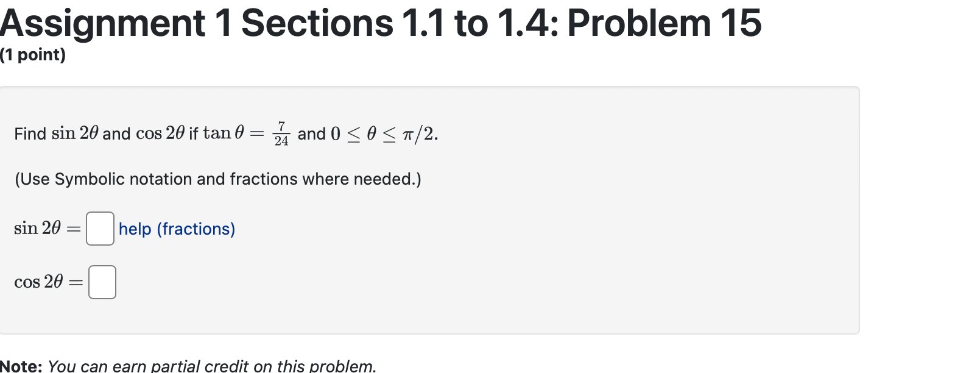Open the fractions help reference
The width and height of the screenshot is (980, 373).
(176, 229)
